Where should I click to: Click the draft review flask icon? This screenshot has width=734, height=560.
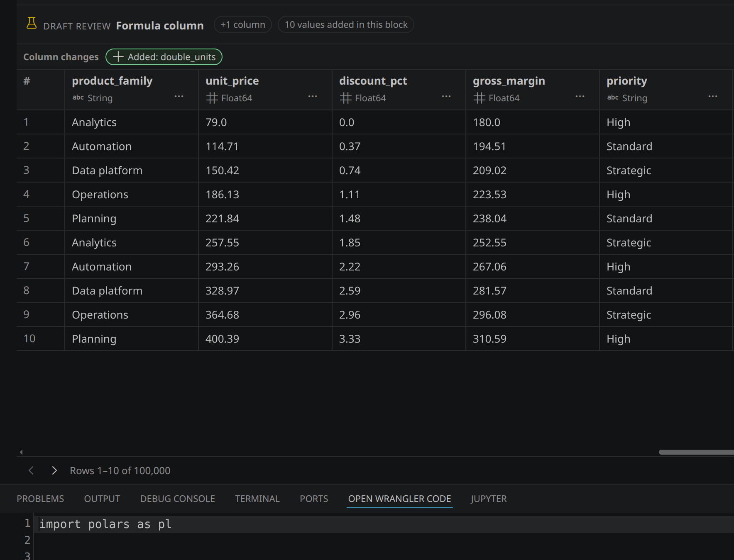pyautogui.click(x=32, y=23)
